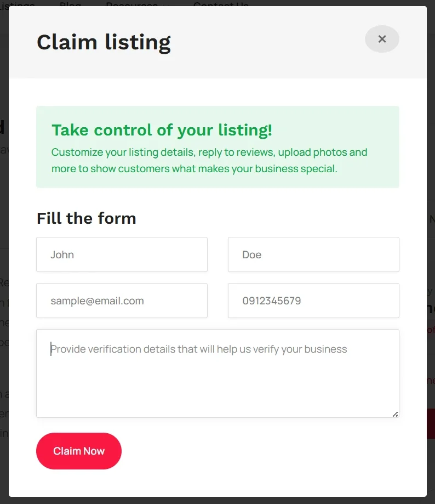Screen dimensions: 435x504
Task: Click the first name field showing John
Action: tap(122, 254)
